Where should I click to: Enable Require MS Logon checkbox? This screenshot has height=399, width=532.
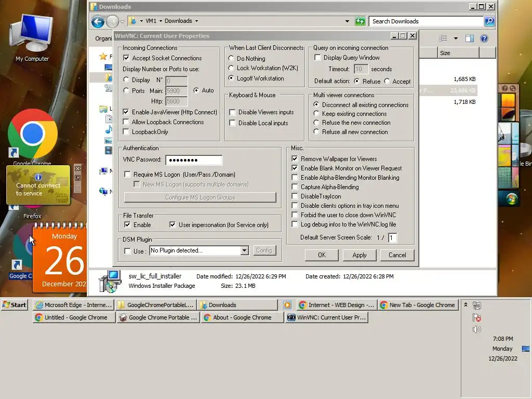point(128,175)
